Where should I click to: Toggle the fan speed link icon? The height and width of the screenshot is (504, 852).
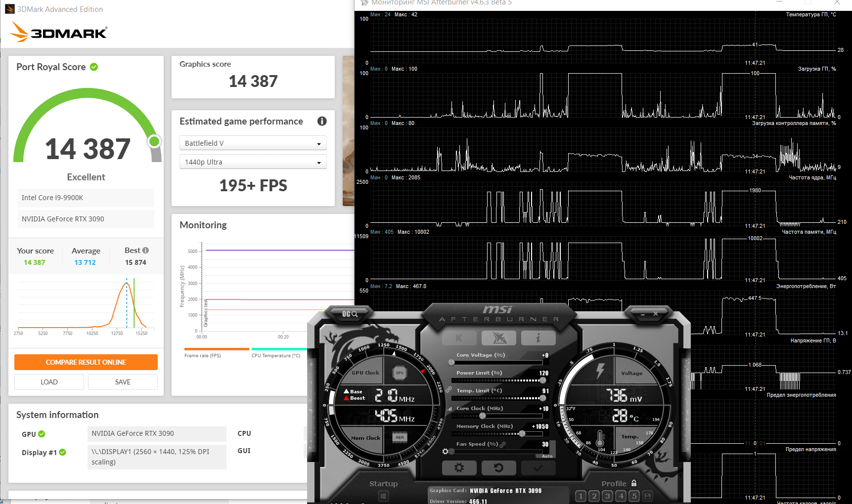click(x=502, y=444)
